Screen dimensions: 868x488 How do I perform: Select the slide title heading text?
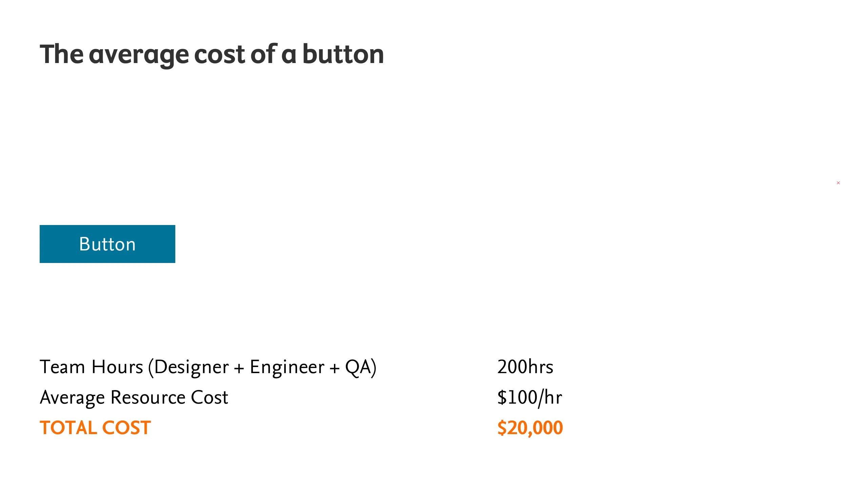click(212, 54)
